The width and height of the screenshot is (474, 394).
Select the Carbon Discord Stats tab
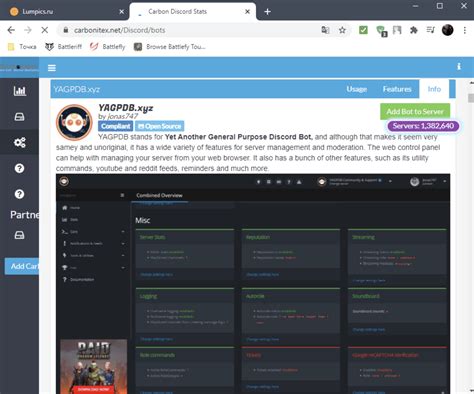coord(193,12)
